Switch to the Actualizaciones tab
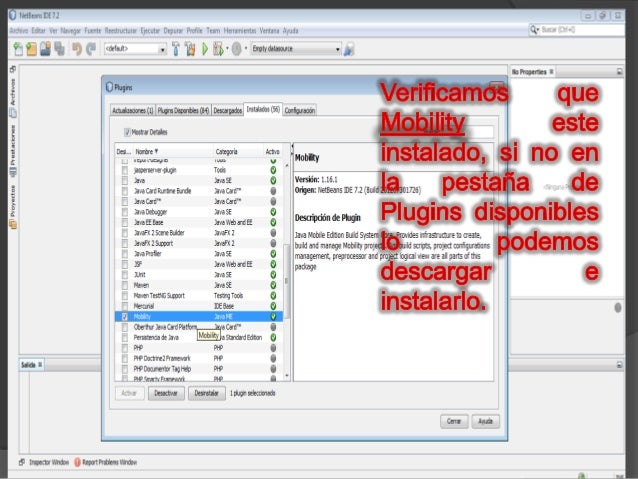The image size is (638, 479). 133,110
